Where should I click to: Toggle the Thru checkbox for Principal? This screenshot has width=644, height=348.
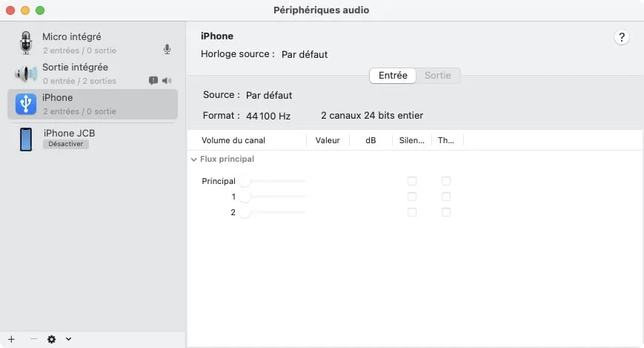(x=446, y=181)
